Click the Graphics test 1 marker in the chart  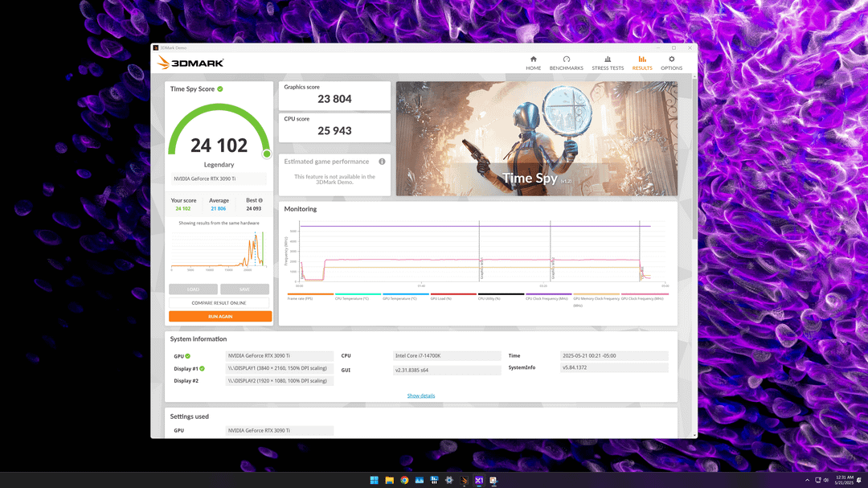tap(481, 268)
